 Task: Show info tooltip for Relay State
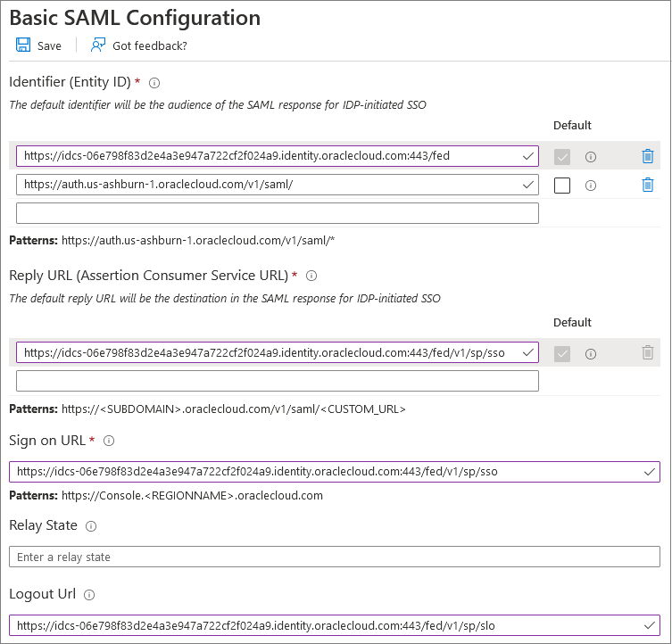(x=91, y=526)
